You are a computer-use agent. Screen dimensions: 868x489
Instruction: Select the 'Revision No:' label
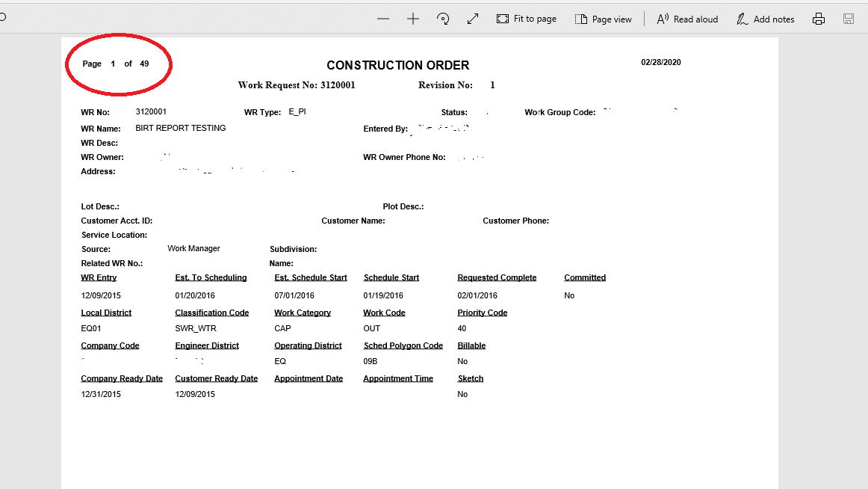(446, 85)
